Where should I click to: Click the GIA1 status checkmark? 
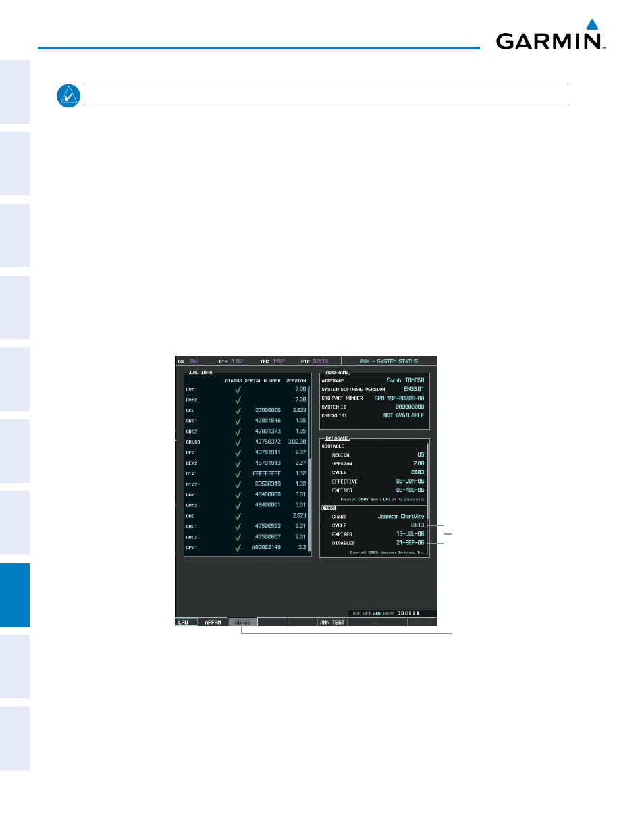[x=238, y=474]
